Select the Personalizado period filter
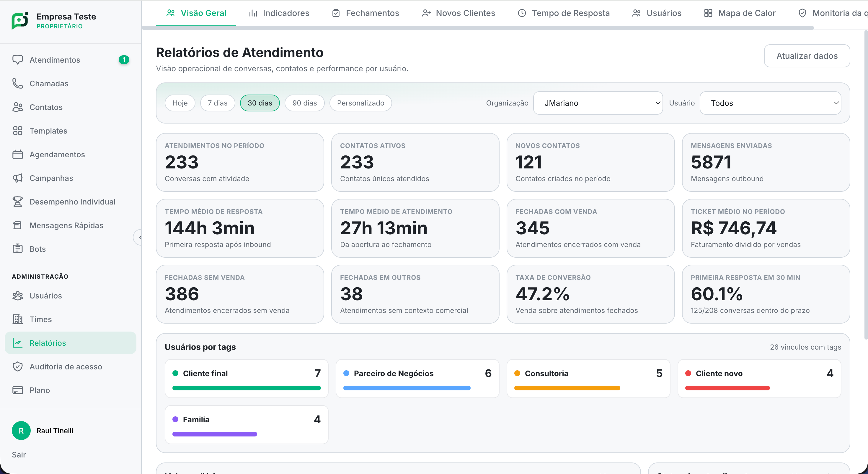868x474 pixels. (360, 103)
